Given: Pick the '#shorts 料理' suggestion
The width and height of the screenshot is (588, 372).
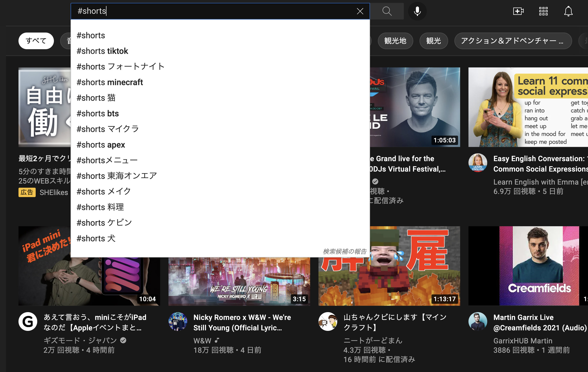Looking at the screenshot, I should [x=220, y=207].
